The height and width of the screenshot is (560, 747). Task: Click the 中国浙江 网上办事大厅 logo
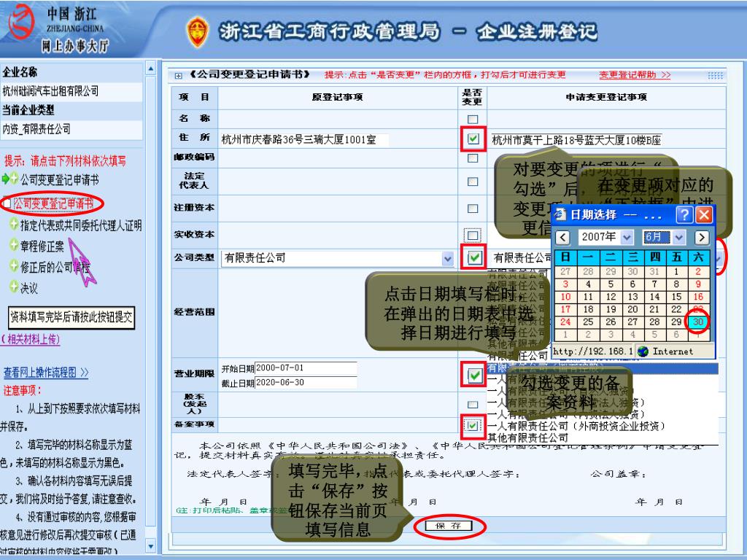coord(60,29)
